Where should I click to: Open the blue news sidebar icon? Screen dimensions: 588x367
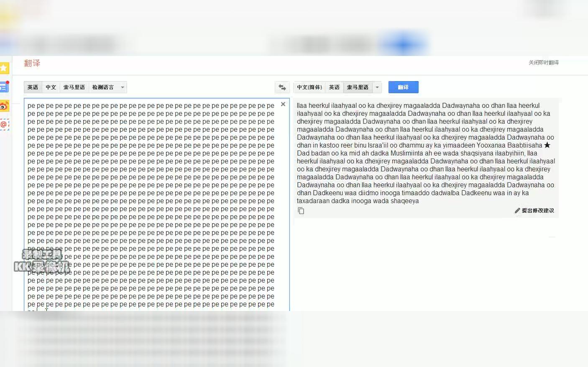(x=4, y=87)
